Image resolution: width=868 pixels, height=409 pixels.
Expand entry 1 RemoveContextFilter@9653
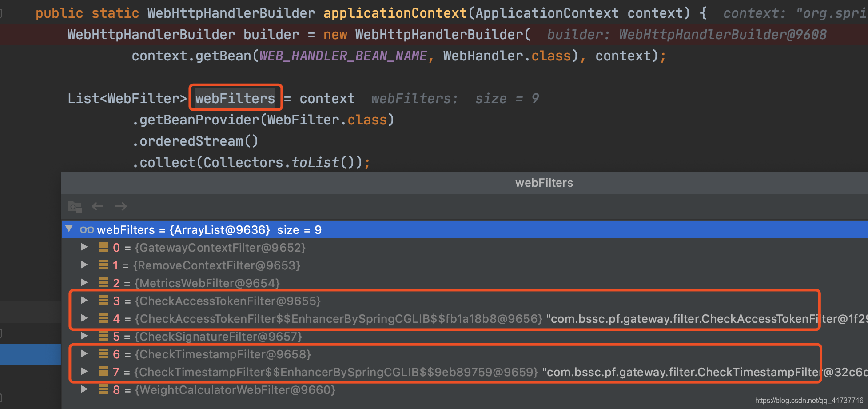(84, 265)
